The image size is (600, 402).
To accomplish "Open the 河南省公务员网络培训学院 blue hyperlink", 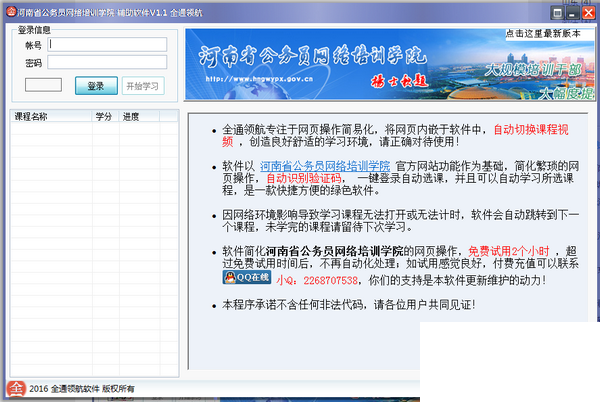I will click(325, 166).
